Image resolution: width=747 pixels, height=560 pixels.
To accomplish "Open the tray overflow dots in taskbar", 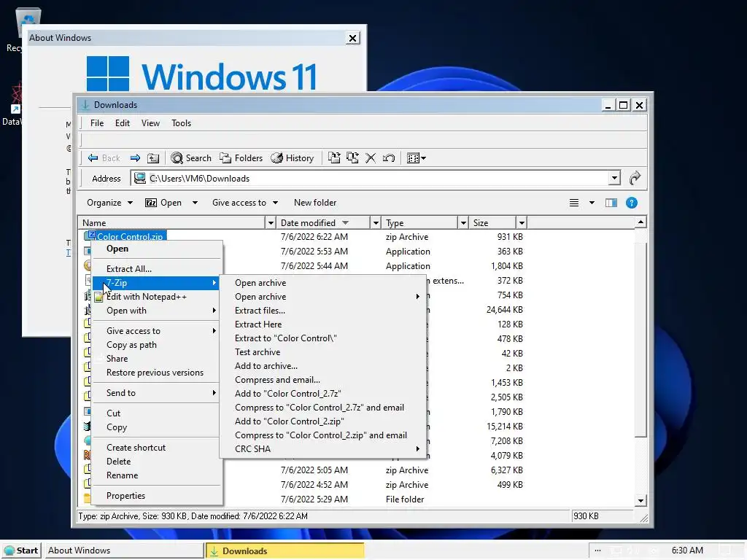I will coord(597,551).
